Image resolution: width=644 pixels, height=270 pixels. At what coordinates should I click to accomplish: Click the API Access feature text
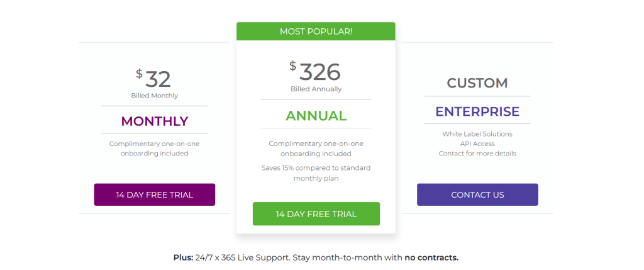477,143
